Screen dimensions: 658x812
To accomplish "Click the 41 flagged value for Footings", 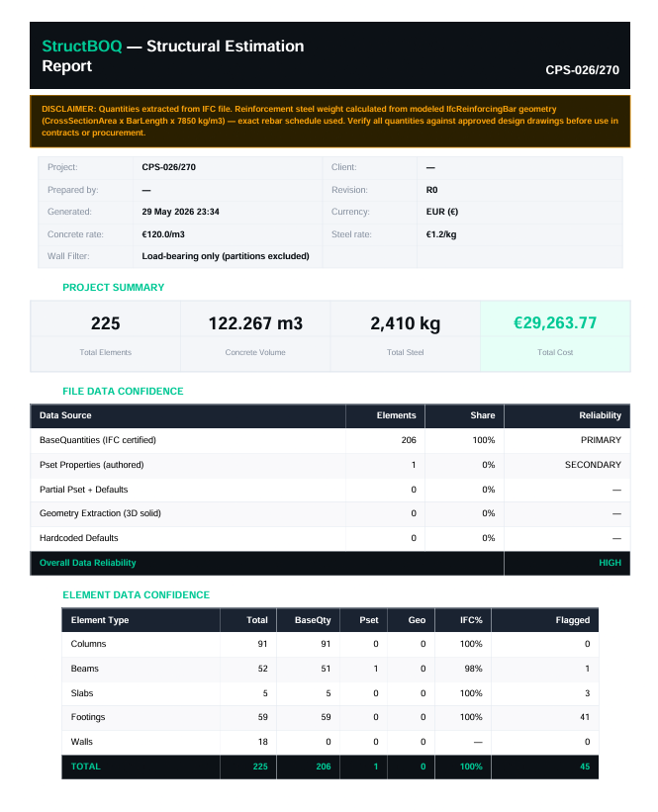I will pyautogui.click(x=585, y=717).
